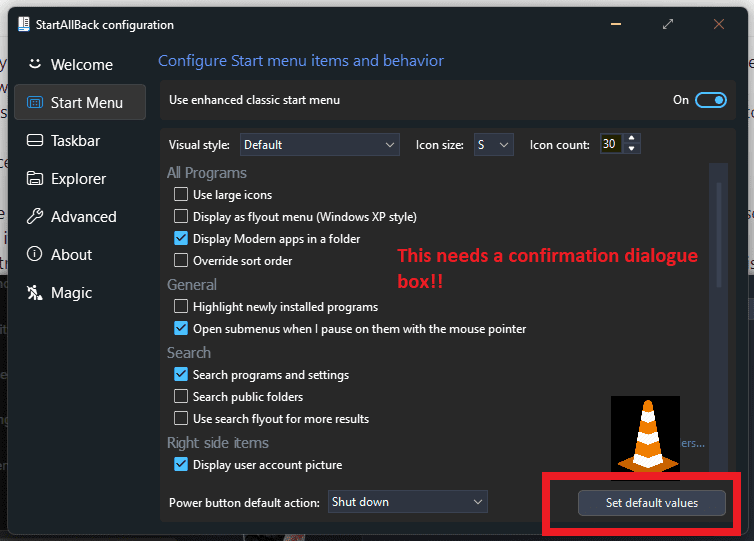
Task: Turn off enhanced classic start menu toggle
Action: pos(711,100)
